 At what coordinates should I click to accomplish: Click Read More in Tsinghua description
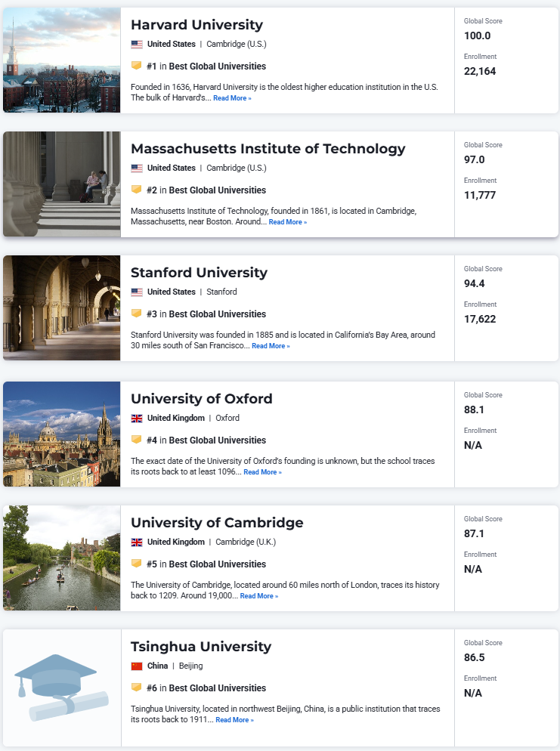[x=235, y=720]
